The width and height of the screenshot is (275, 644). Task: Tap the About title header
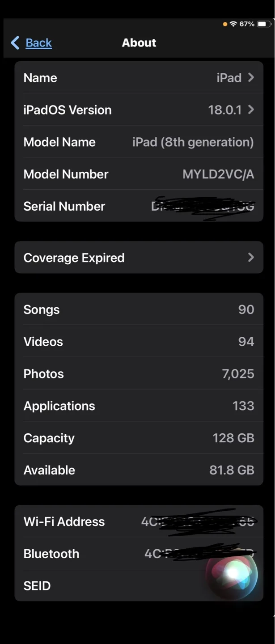click(139, 42)
